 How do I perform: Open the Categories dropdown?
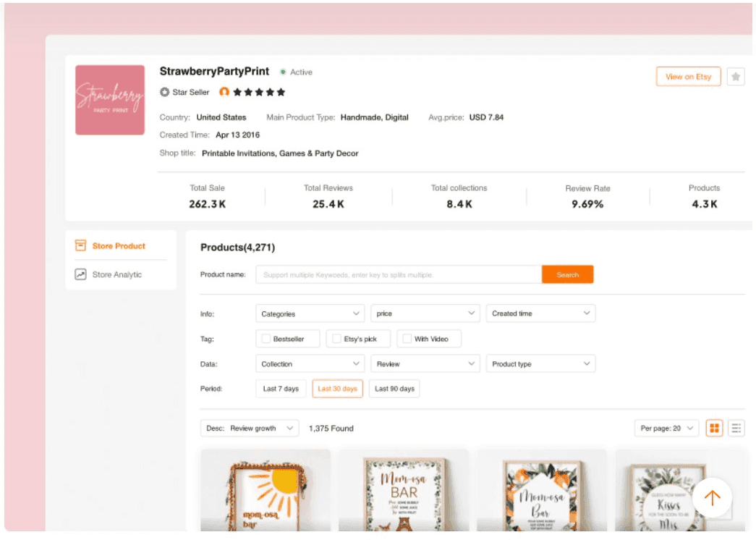coord(310,313)
